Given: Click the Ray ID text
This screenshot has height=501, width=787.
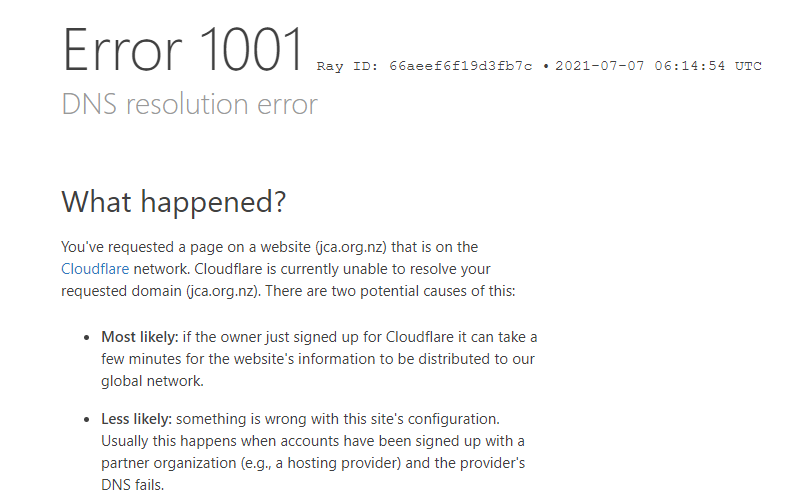Looking at the screenshot, I should tap(424, 66).
